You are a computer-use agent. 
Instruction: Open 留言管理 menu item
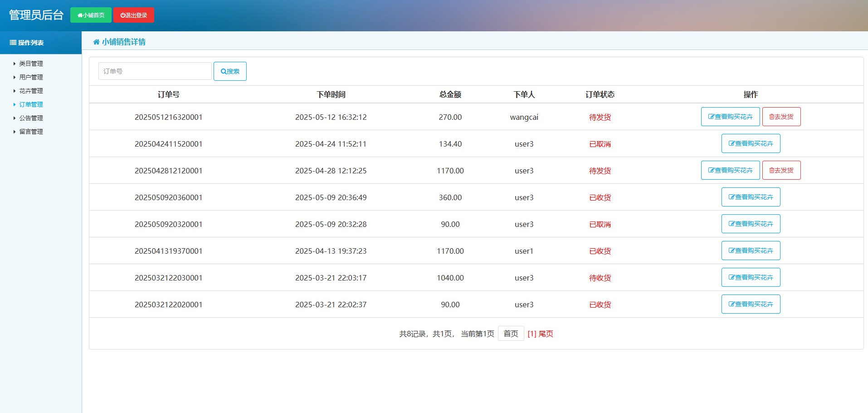(x=31, y=132)
